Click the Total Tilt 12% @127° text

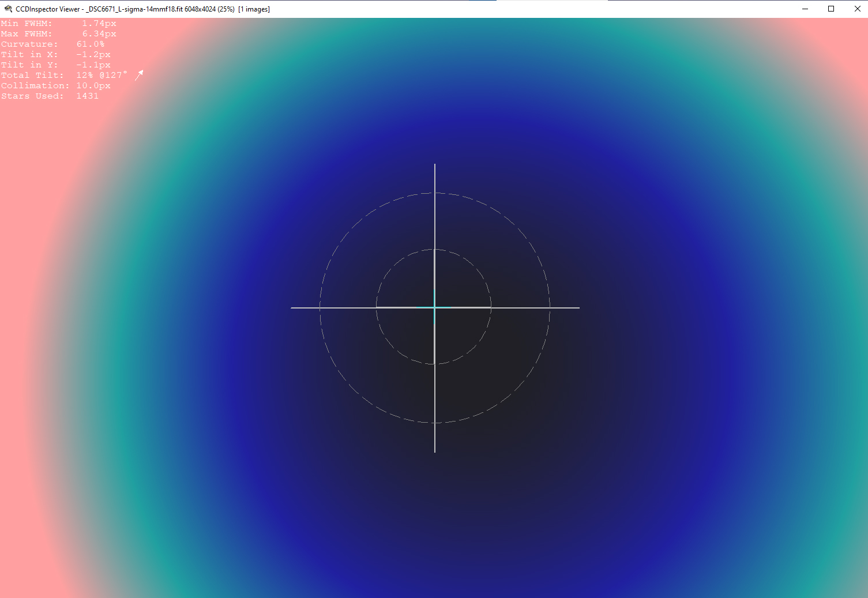point(101,76)
